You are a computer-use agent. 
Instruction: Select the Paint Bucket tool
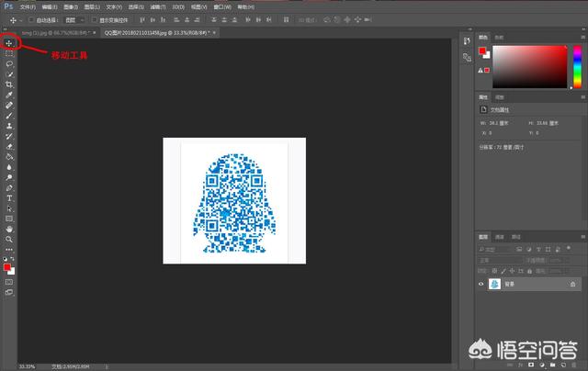click(x=9, y=157)
